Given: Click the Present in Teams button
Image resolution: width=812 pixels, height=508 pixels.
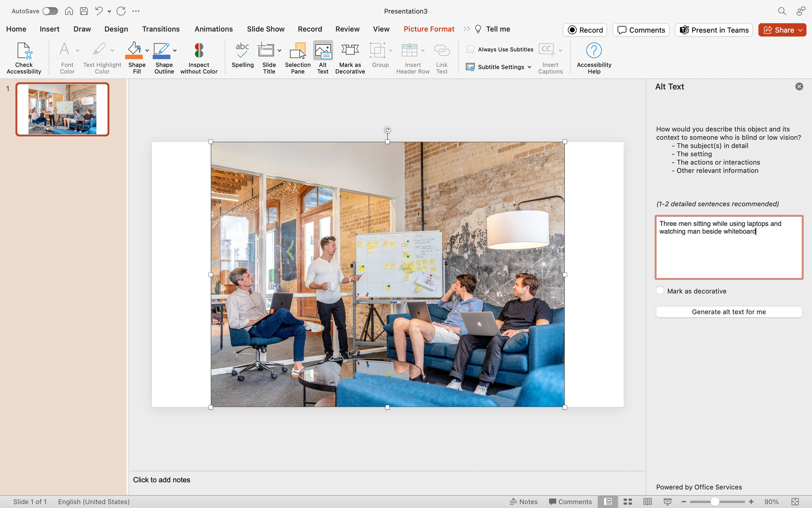Looking at the screenshot, I should point(714,30).
